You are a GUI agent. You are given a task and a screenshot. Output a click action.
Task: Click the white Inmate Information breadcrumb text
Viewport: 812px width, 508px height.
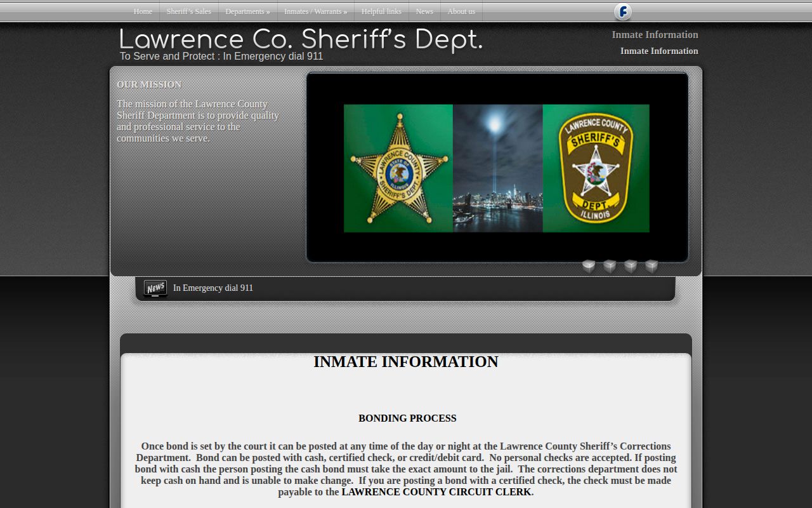coord(659,51)
